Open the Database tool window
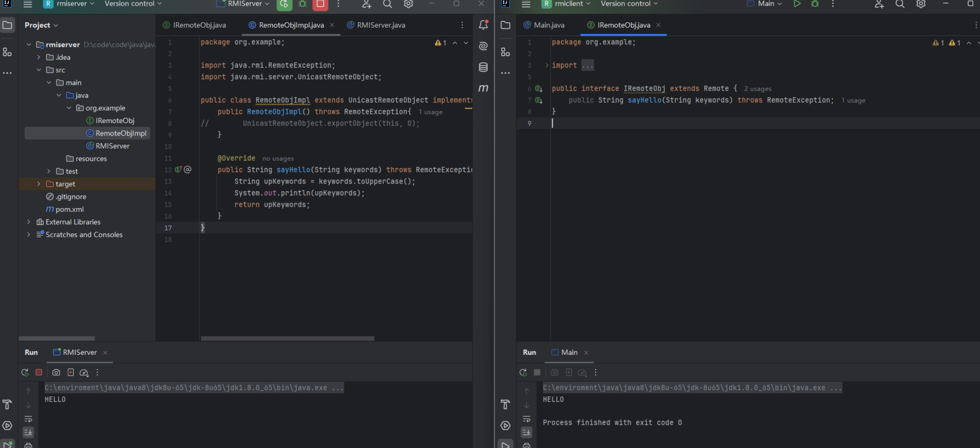This screenshot has width=980, height=448. pos(483,67)
